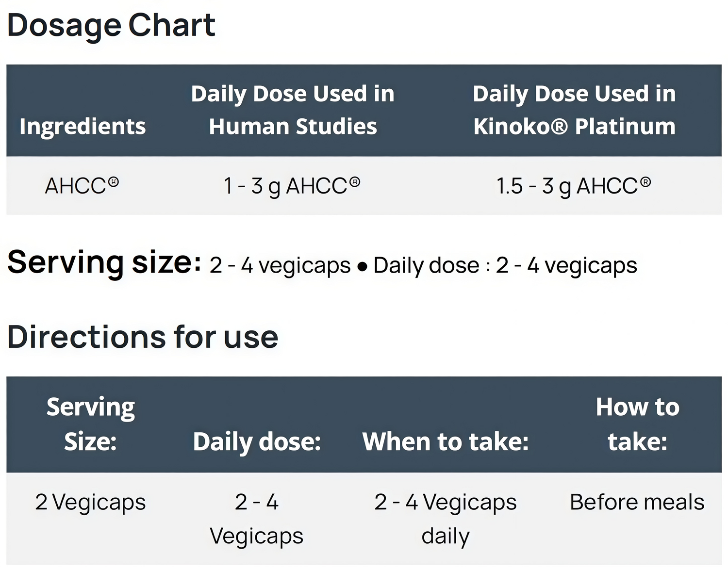This screenshot has width=728, height=570.
Task: Click the 2 - 4 Vegicaps daily dose cell
Action: [257, 519]
